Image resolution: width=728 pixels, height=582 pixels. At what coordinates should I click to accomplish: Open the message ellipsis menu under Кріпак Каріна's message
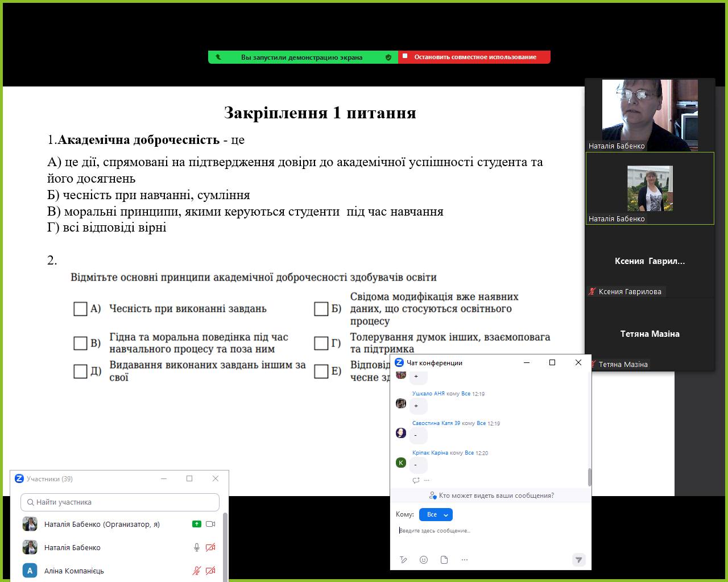click(427, 480)
